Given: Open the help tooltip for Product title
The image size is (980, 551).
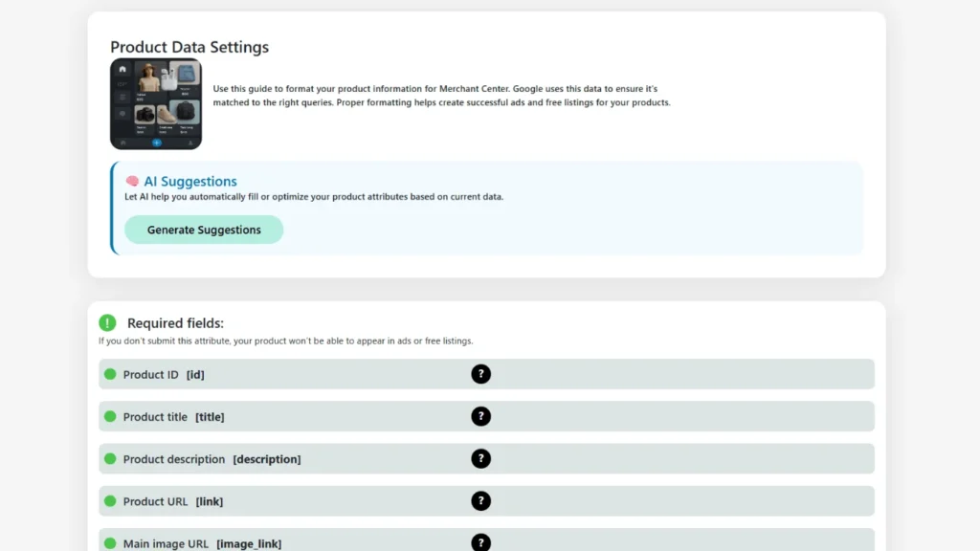Looking at the screenshot, I should 480,416.
